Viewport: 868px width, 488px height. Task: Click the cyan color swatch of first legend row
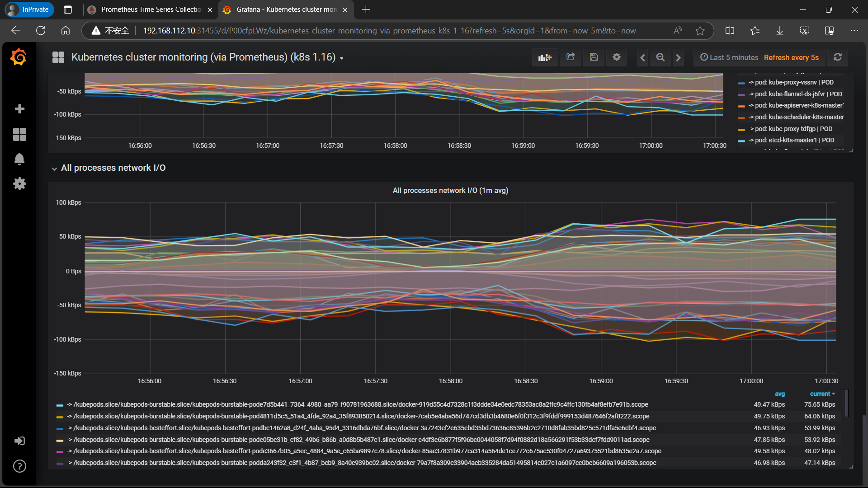click(60, 405)
